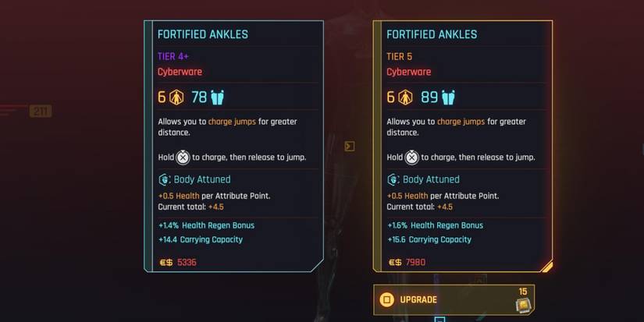Click the 211 marker on the left edge
The width and height of the screenshot is (644, 322).
tap(41, 111)
